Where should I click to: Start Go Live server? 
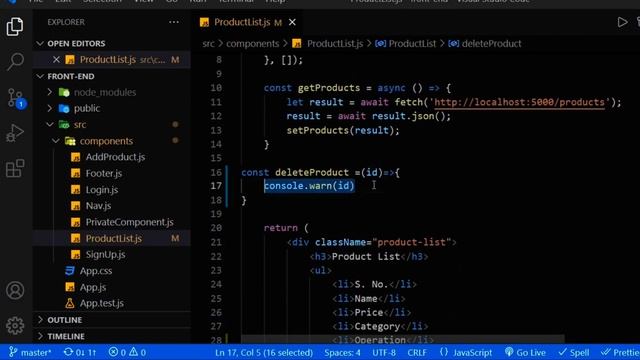pos(525,352)
